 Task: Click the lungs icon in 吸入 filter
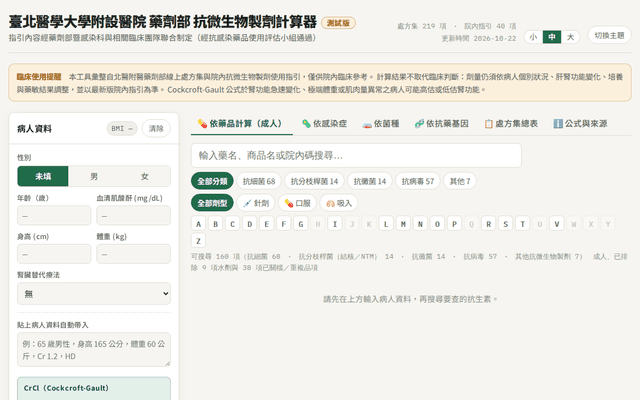(331, 203)
